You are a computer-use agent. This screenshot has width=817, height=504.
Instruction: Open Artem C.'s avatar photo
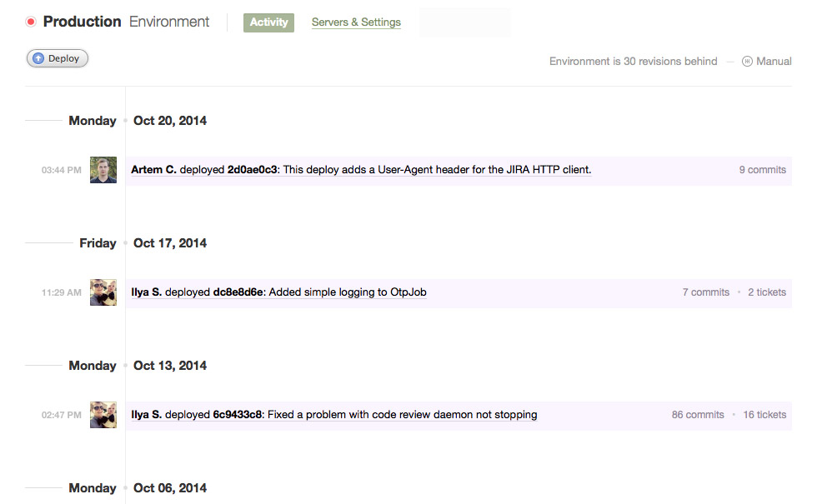pos(103,170)
